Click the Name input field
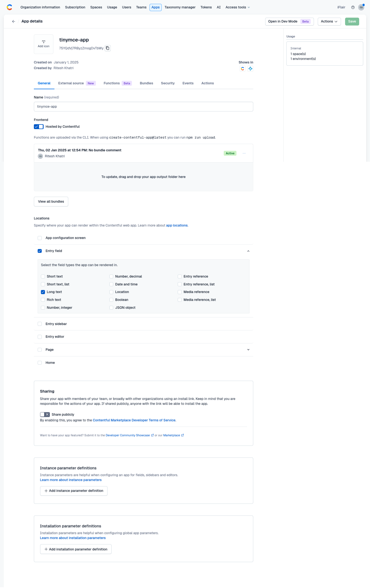Screen dimensions: 370x588 click(x=144, y=107)
